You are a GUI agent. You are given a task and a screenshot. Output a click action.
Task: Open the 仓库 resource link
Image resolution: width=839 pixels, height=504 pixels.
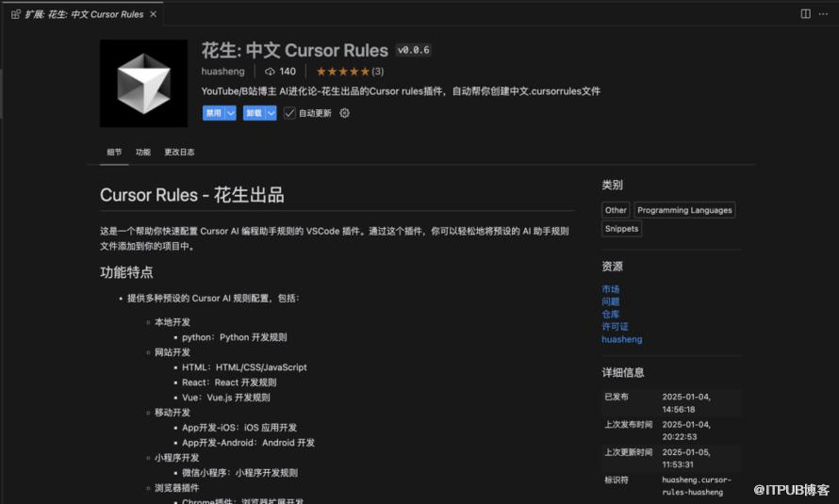(x=611, y=315)
